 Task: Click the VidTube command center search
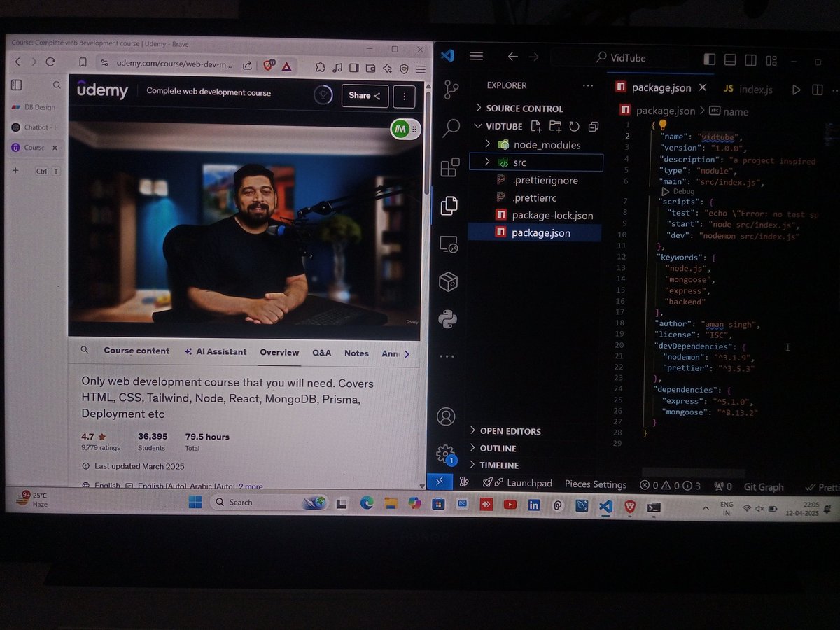tap(622, 58)
